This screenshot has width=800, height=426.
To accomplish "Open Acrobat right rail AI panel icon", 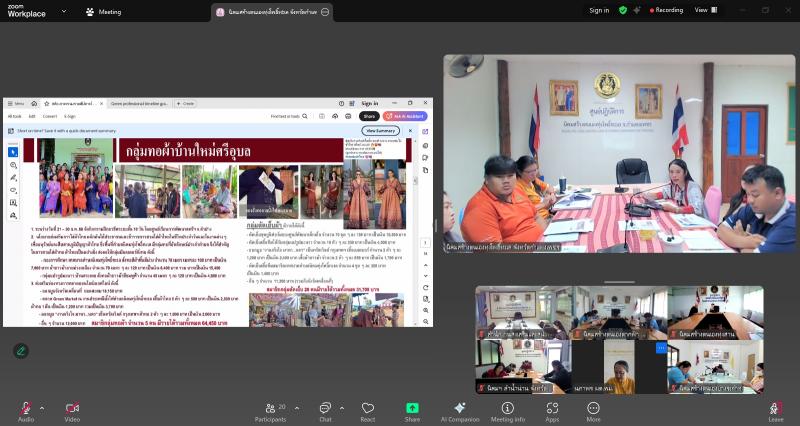I will point(425,132).
